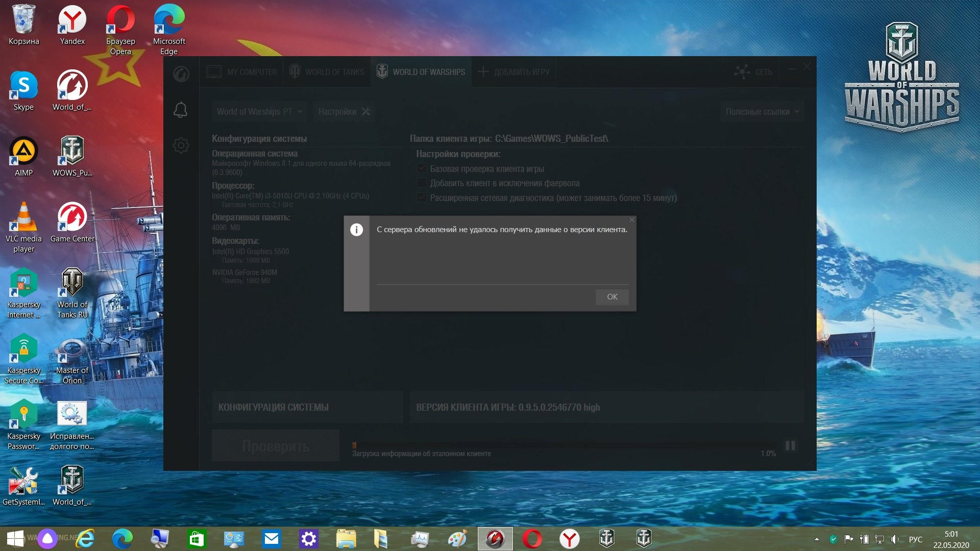Open Game Center desktop shortcut
Screen dimensions: 980x551
pyautogui.click(x=72, y=222)
